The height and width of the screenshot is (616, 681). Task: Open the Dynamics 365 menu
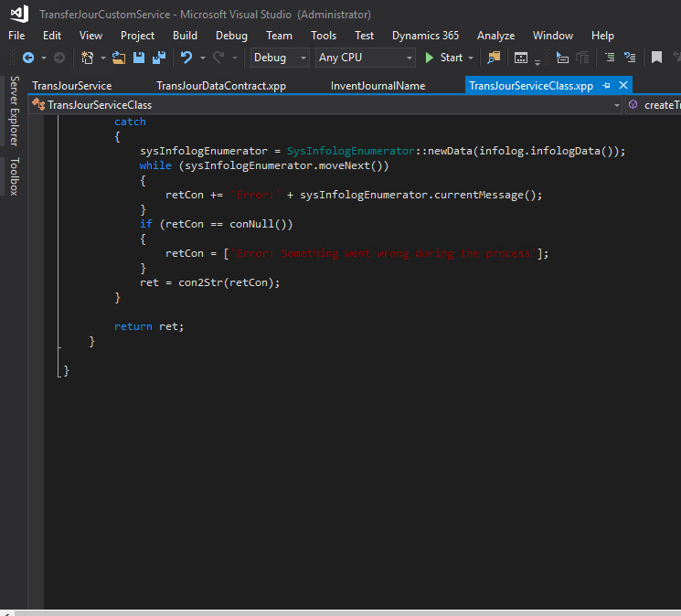point(425,36)
